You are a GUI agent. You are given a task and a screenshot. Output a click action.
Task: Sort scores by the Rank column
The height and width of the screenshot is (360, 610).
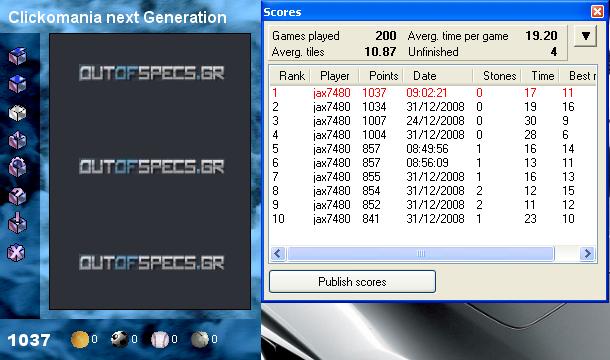tap(290, 76)
